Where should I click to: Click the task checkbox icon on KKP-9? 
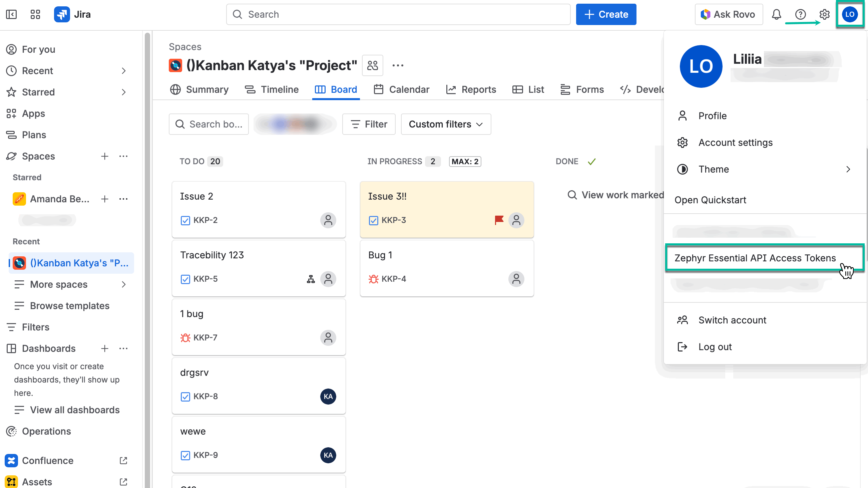point(185,455)
